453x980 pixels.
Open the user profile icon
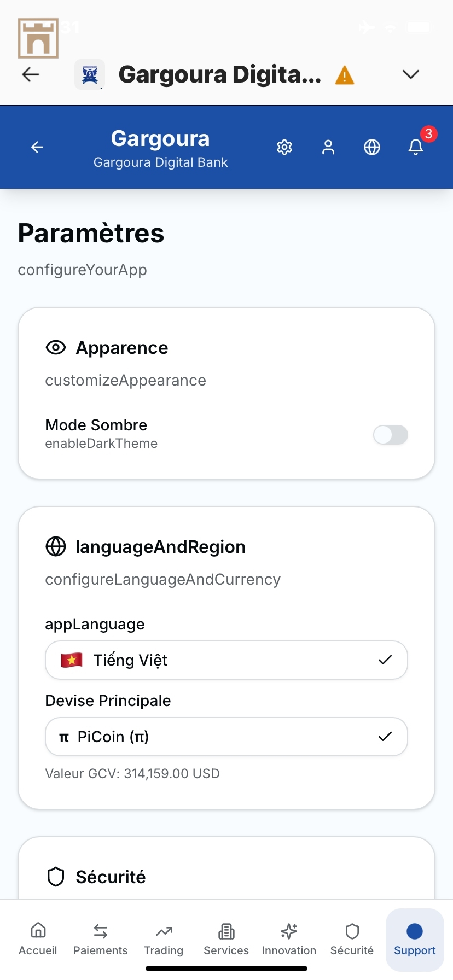pos(328,147)
